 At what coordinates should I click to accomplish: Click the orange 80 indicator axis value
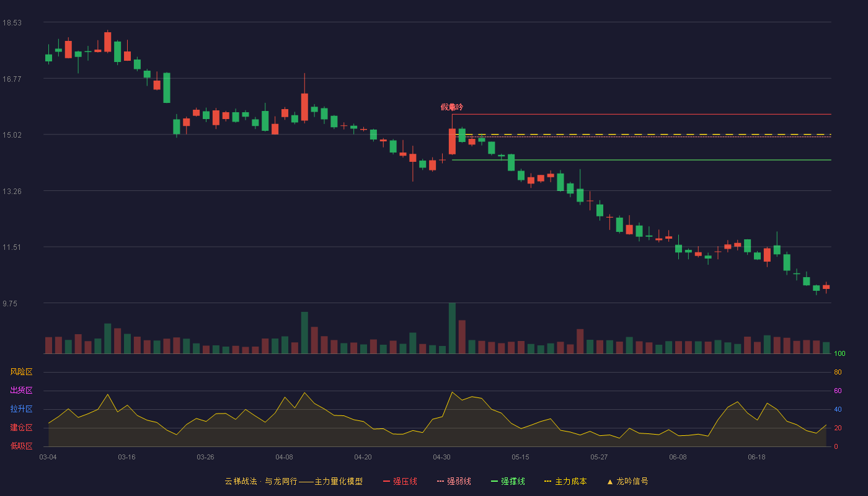[x=838, y=372]
